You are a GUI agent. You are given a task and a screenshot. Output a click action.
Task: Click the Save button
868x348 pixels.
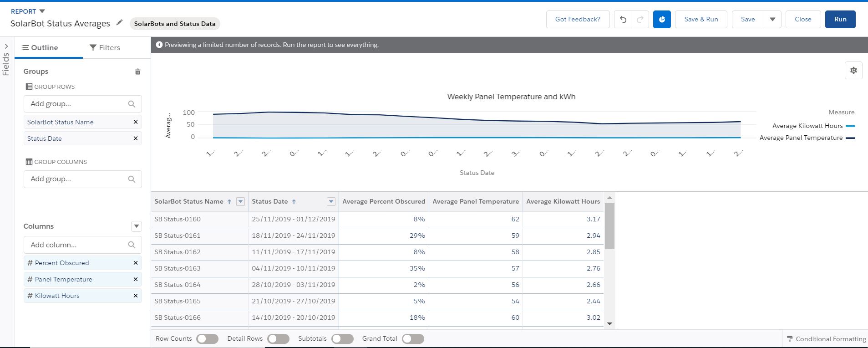click(x=748, y=19)
